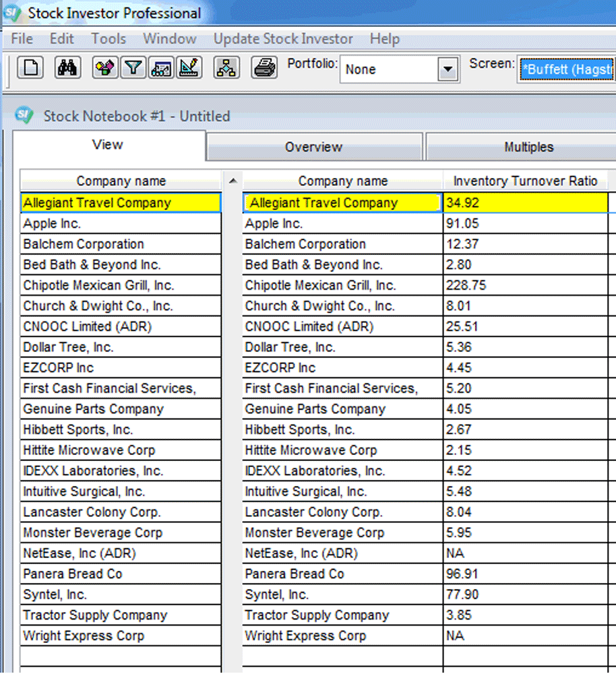Open the Tools menu
616x674 pixels.
tap(109, 38)
